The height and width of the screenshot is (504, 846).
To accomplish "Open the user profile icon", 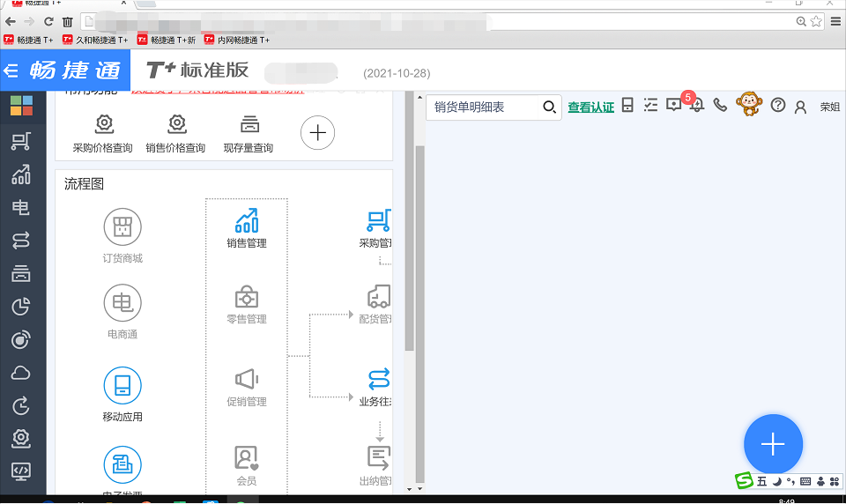I will [x=801, y=107].
